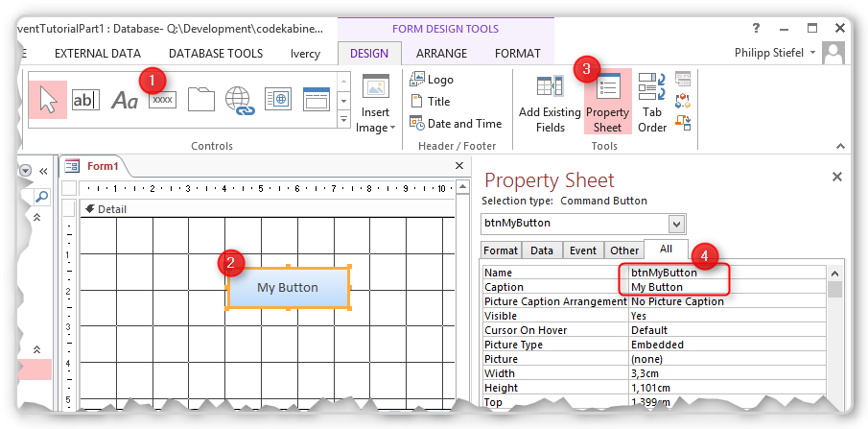Open the Event tab in Property Sheet
Screen dimensions: 868x429
point(583,250)
